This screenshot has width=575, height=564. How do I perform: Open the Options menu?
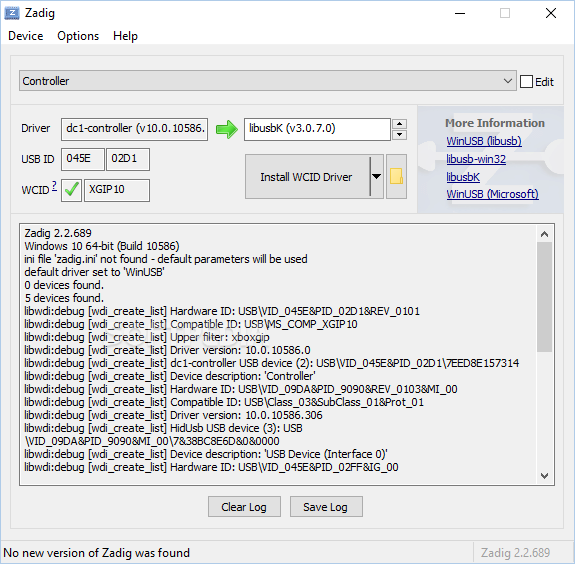[x=78, y=36]
